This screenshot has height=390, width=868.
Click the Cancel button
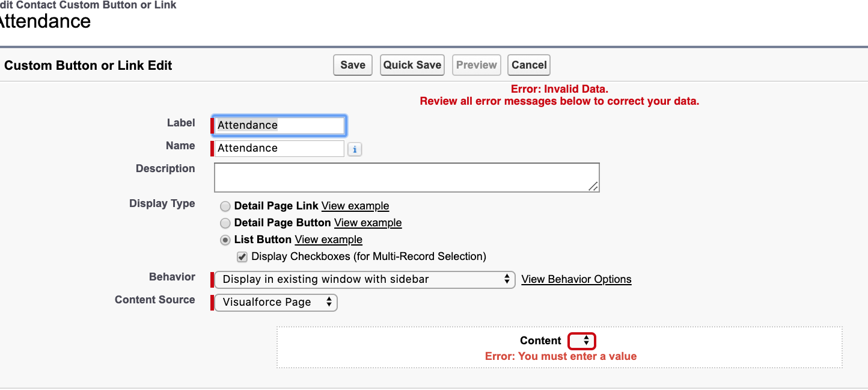point(529,65)
